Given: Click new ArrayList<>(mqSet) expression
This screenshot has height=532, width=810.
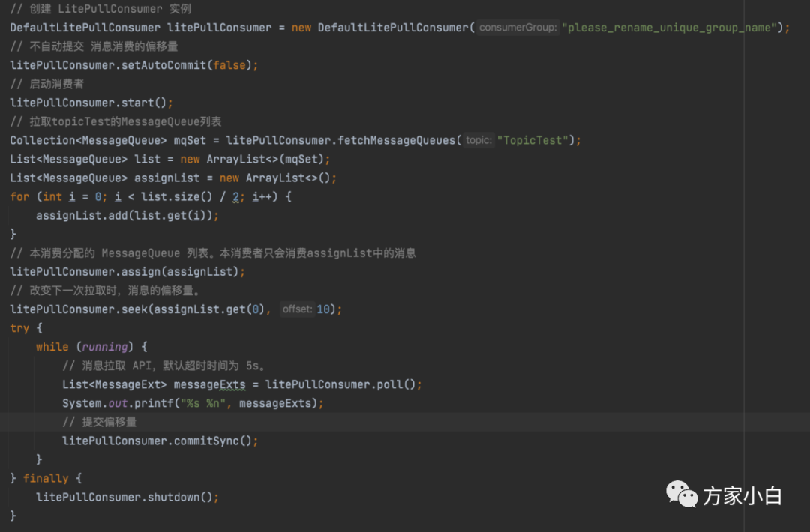Looking at the screenshot, I should coord(252,159).
